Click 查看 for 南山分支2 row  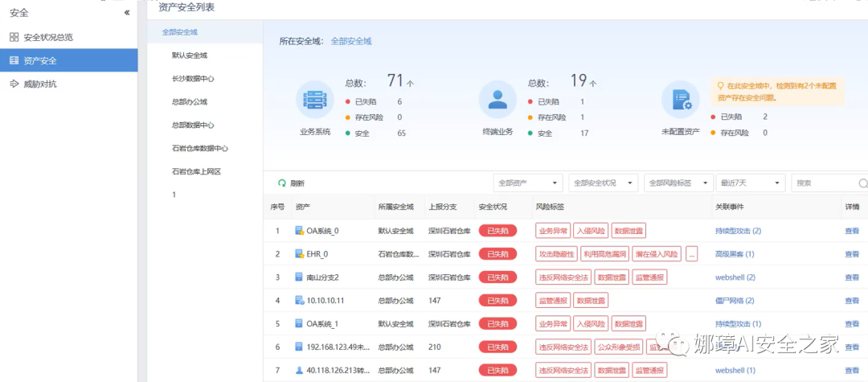click(852, 277)
